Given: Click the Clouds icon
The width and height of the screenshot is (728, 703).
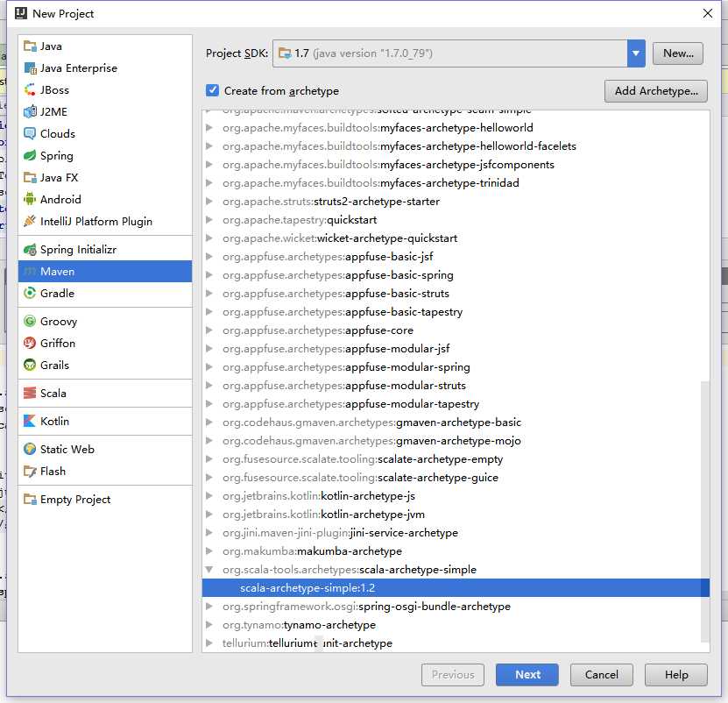Looking at the screenshot, I should pos(30,134).
